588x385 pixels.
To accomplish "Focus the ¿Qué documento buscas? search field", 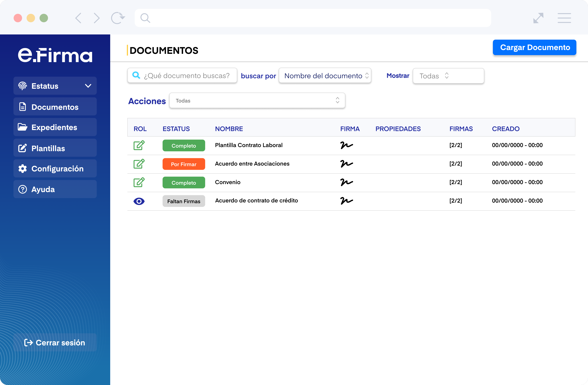I will (182, 75).
